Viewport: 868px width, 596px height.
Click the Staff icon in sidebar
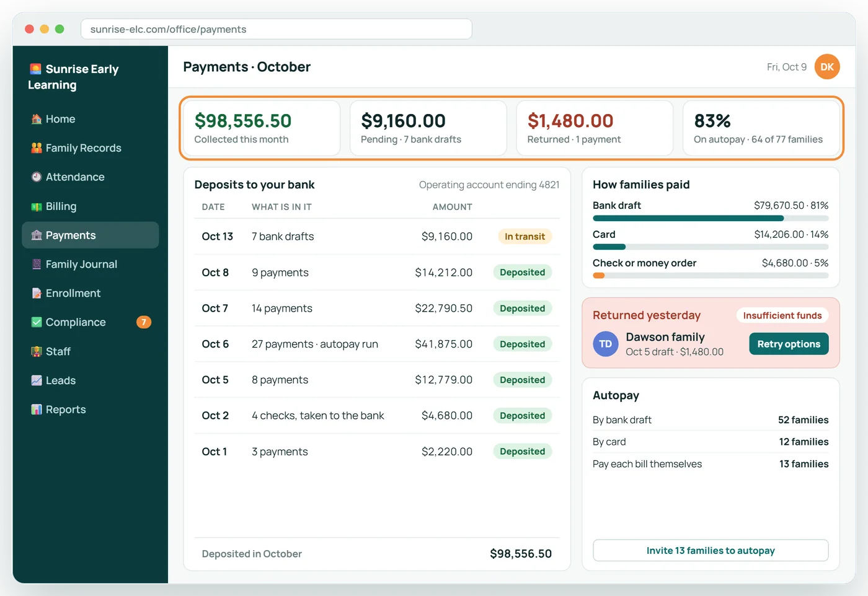pos(37,351)
